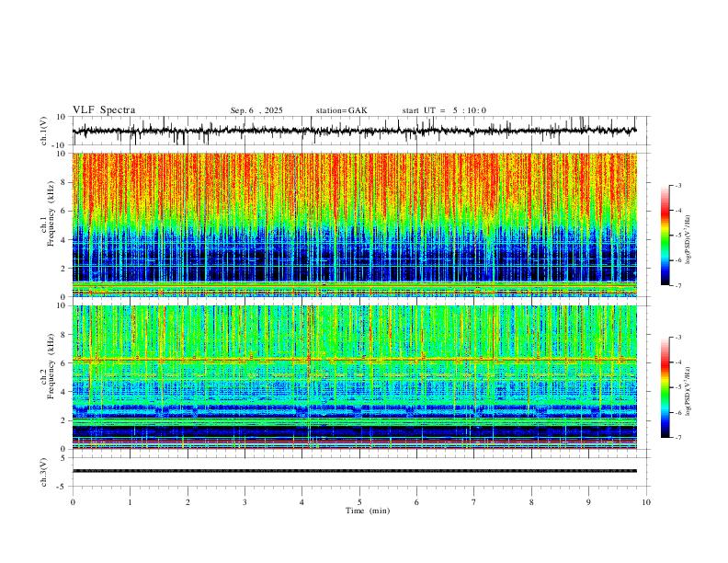Click the time axis tick label "7"

pos(474,502)
